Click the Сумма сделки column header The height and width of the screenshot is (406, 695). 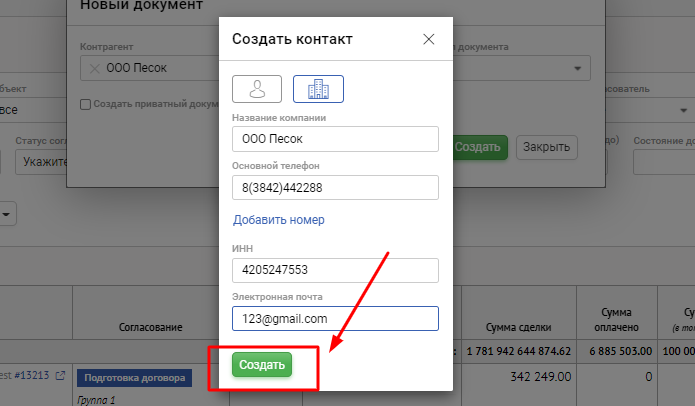coord(513,327)
